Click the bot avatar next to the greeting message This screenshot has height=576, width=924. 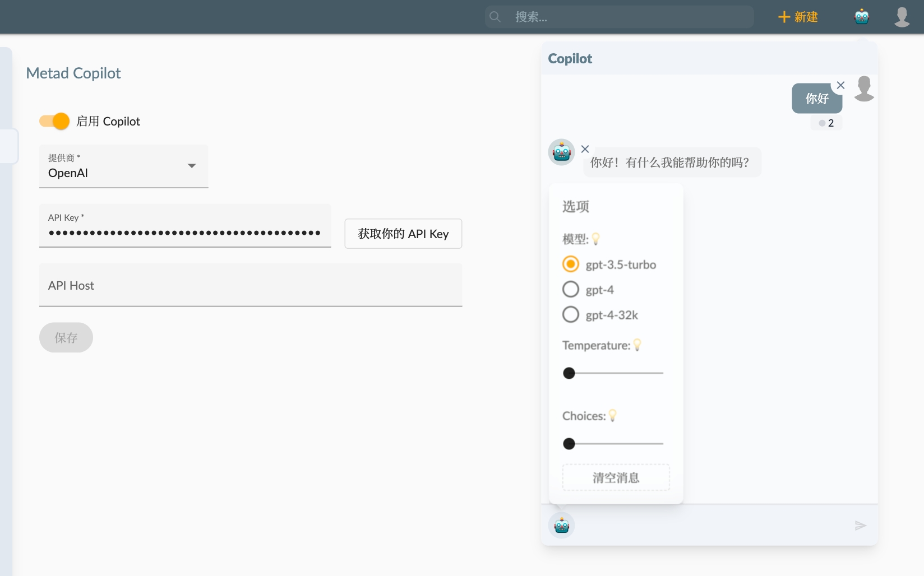click(561, 152)
